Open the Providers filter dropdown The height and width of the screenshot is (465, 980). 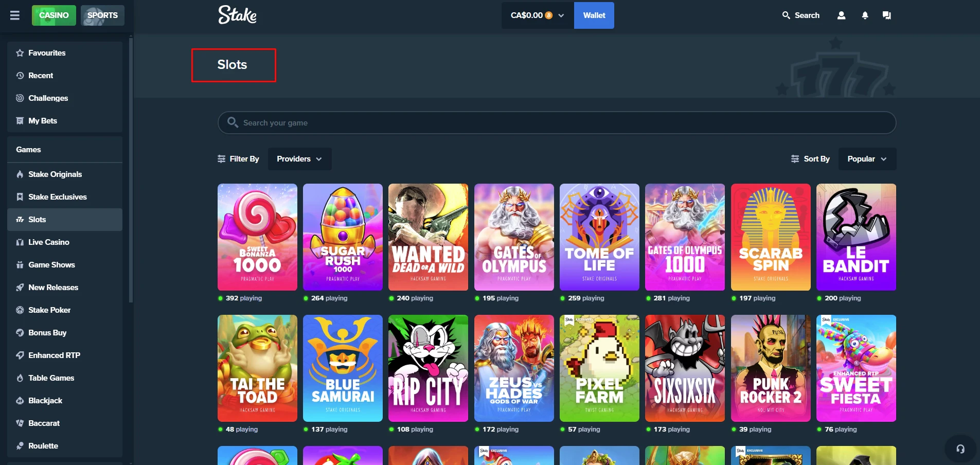pyautogui.click(x=299, y=159)
